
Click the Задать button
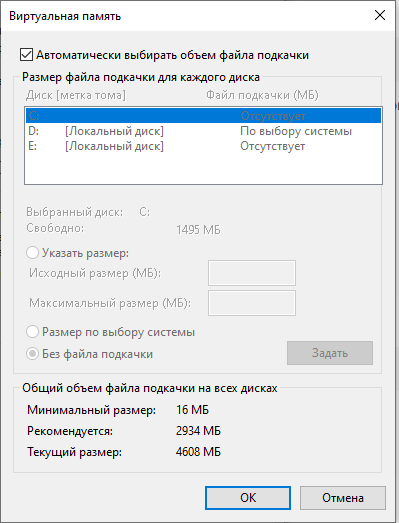click(x=330, y=353)
